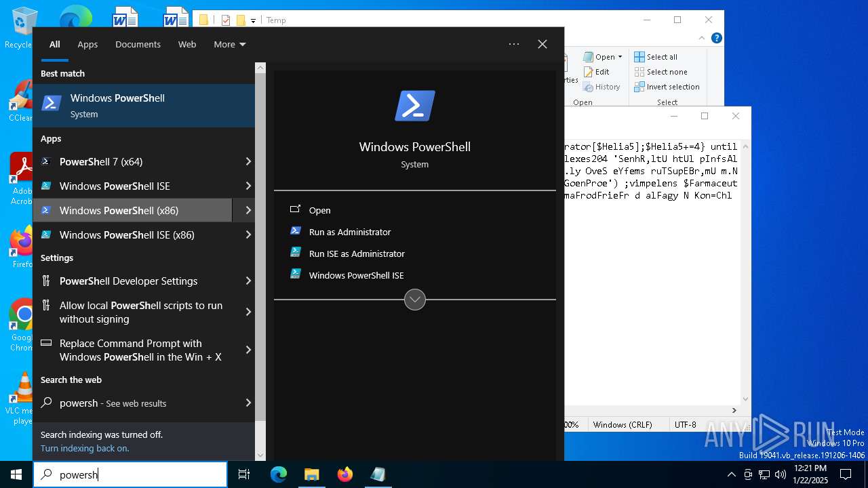
Task: Open volume control tray icon
Action: click(x=781, y=474)
